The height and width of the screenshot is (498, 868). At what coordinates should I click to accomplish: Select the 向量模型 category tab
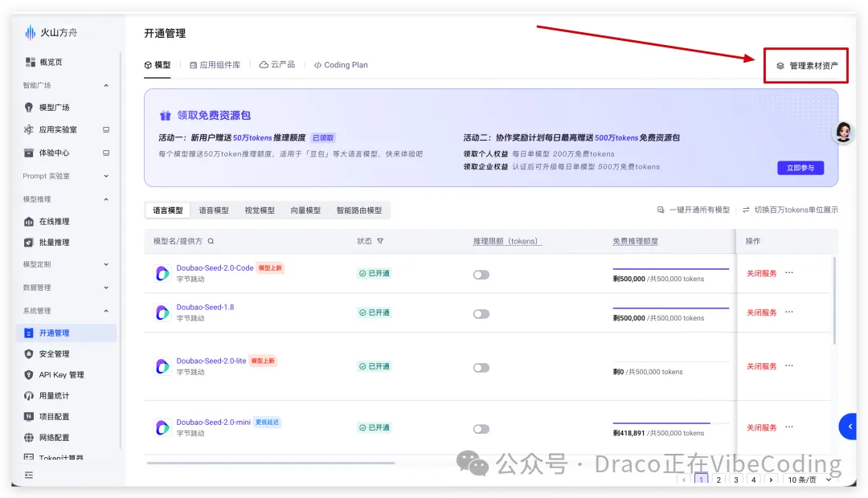click(x=305, y=210)
